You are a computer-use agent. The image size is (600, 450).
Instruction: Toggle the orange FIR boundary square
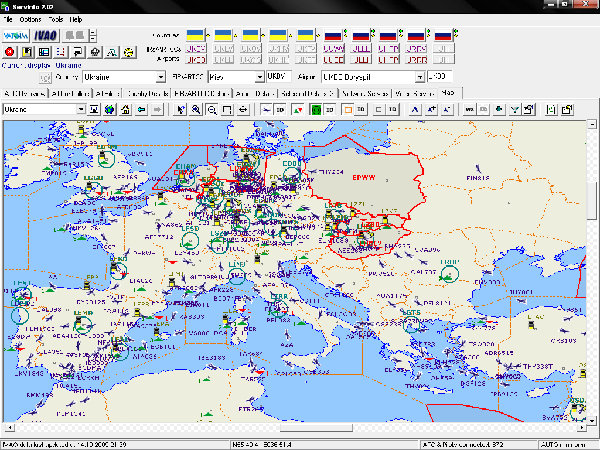347,109
